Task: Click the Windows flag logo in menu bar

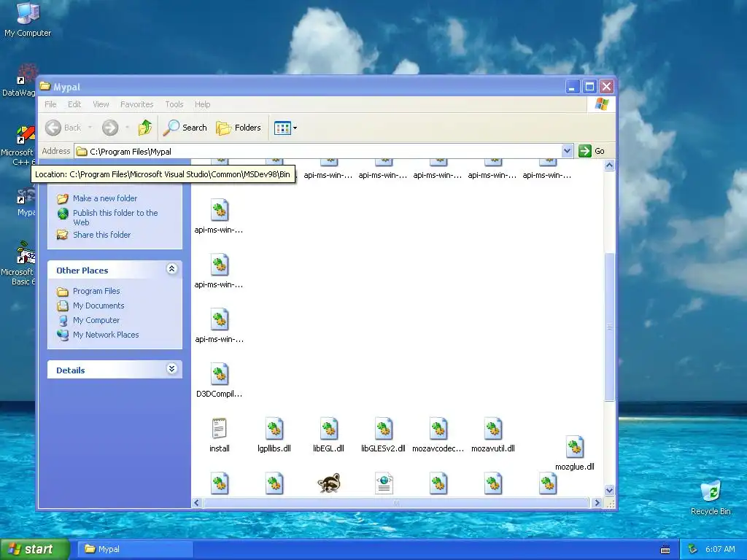Action: click(602, 104)
